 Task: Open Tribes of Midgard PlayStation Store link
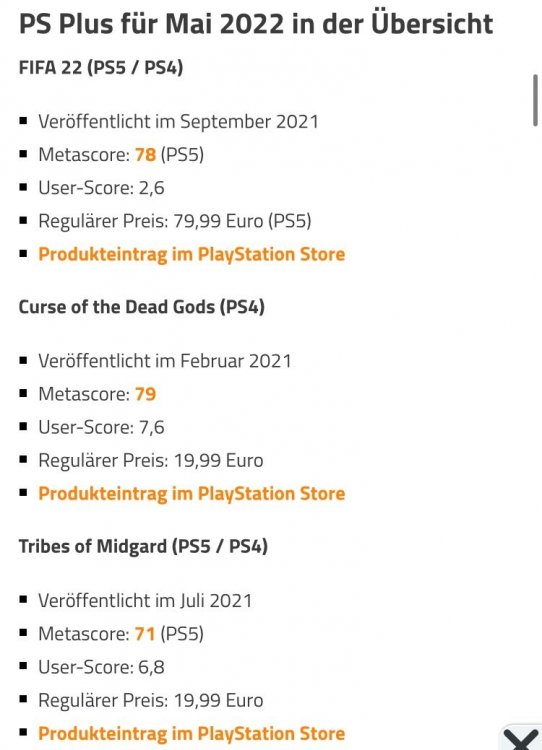tap(191, 733)
